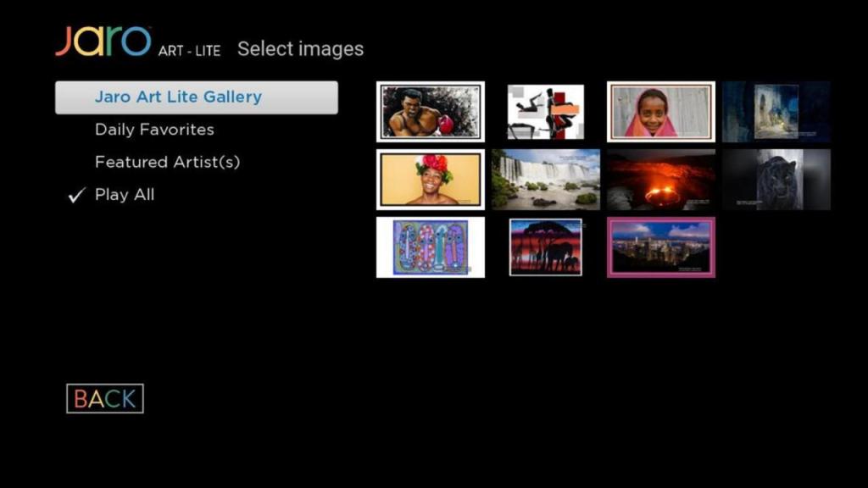The width and height of the screenshot is (868, 488).
Task: Open the city skyline with pink frame
Action: click(x=661, y=247)
